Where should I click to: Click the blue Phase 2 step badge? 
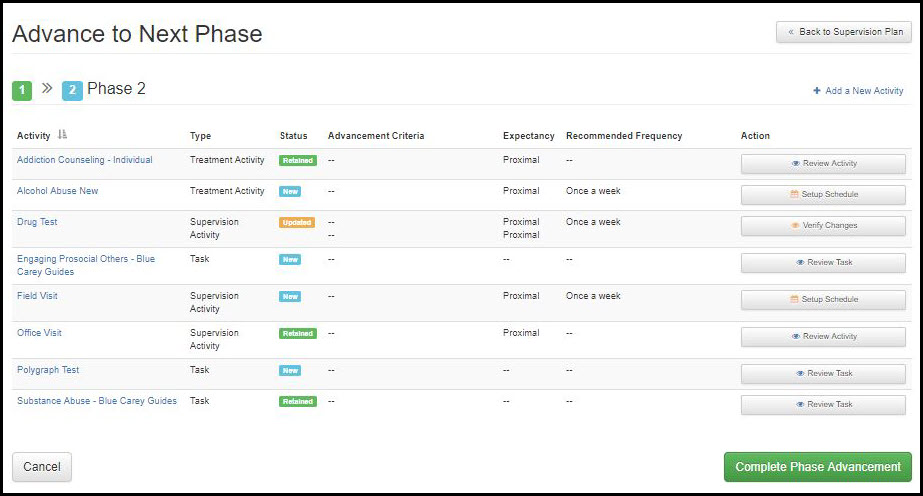pyautogui.click(x=72, y=91)
